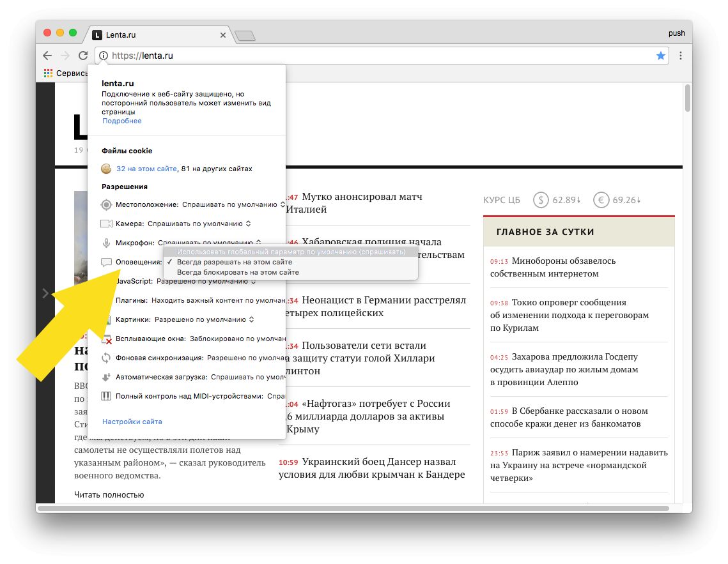
Task: Open the Сервисы apps grid icon
Action: pyautogui.click(x=48, y=73)
